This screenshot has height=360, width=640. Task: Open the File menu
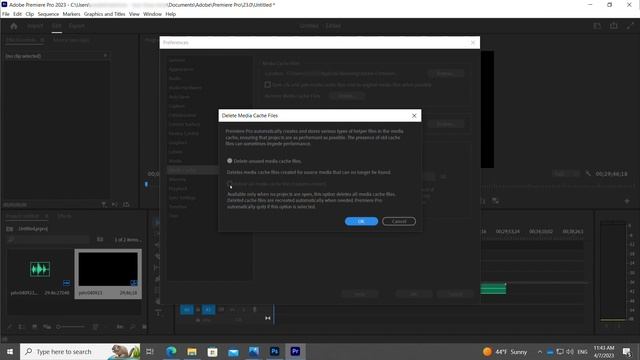click(x=6, y=14)
